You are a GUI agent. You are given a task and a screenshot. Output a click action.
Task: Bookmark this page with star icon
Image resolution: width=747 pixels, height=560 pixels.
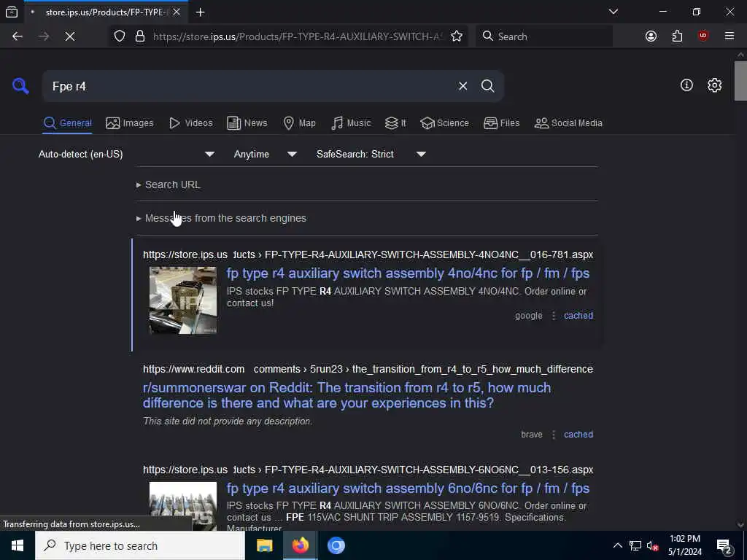(457, 36)
